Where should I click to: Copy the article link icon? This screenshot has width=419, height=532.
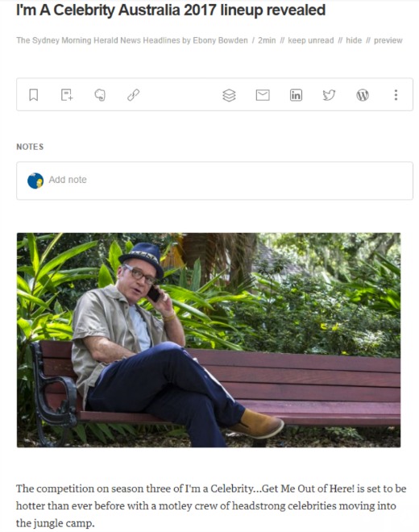[x=133, y=94]
